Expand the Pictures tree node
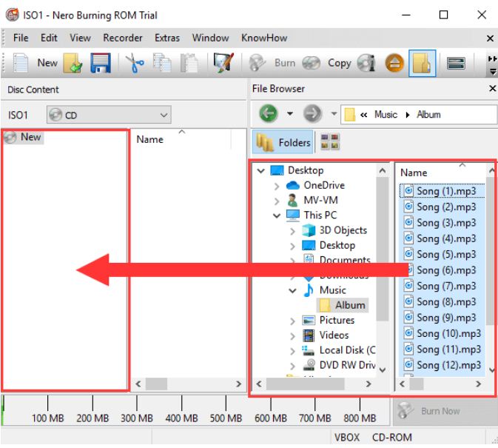Image resolution: width=498 pixels, height=448 pixels. [292, 321]
